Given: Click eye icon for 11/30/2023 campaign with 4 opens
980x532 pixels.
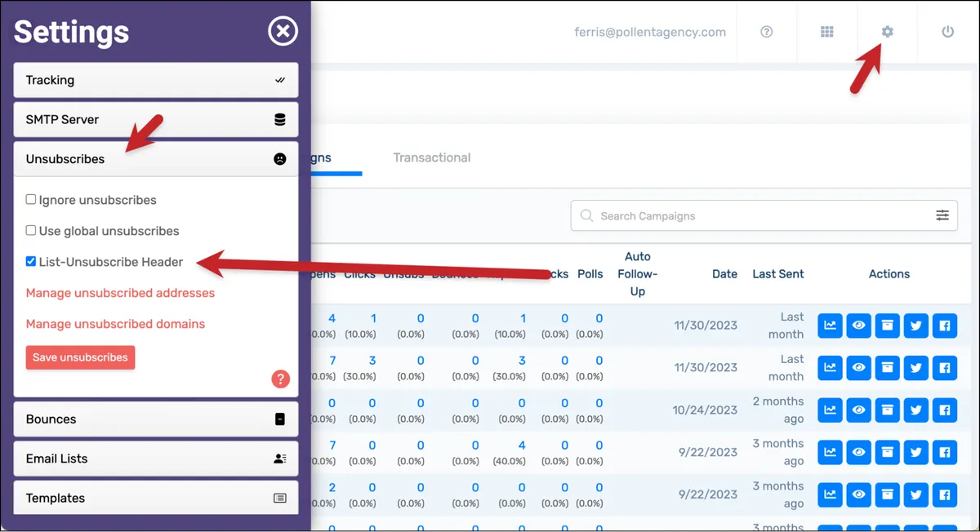Looking at the screenshot, I should click(x=859, y=326).
